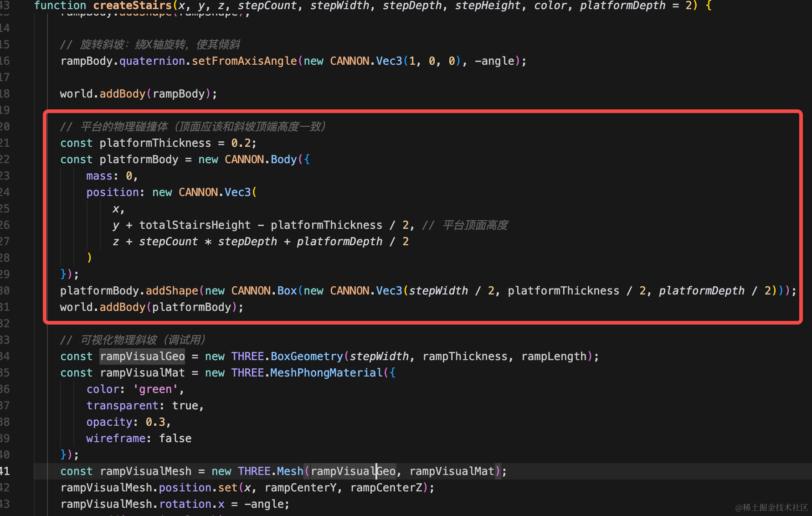Click the comment '// 可视化物理斜坡（调试用）'

click(133, 340)
